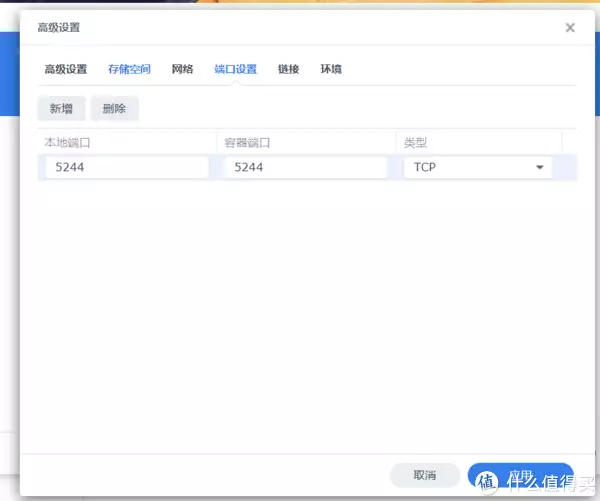The image size is (600, 501).
Task: Expand the TCP type dropdown
Action: pos(478,167)
